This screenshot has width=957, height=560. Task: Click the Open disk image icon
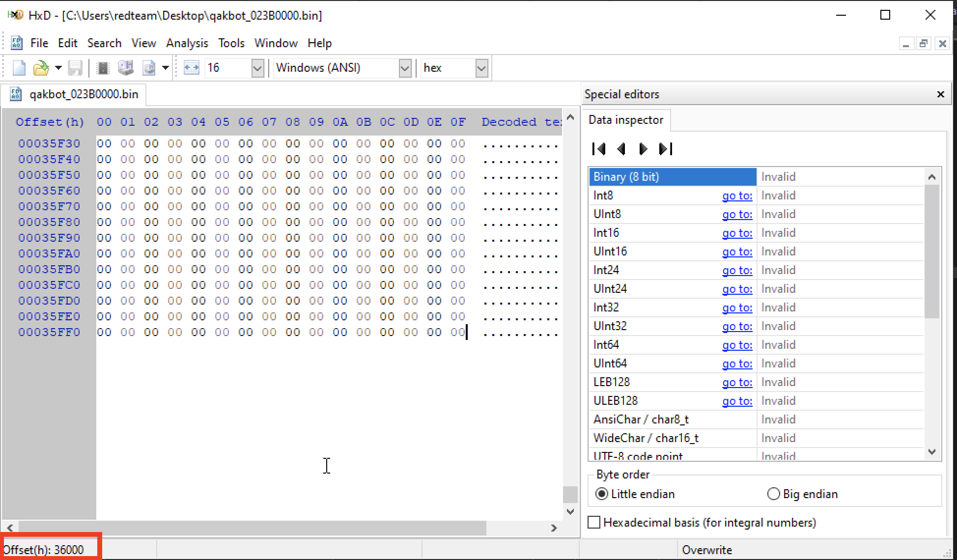pos(149,68)
